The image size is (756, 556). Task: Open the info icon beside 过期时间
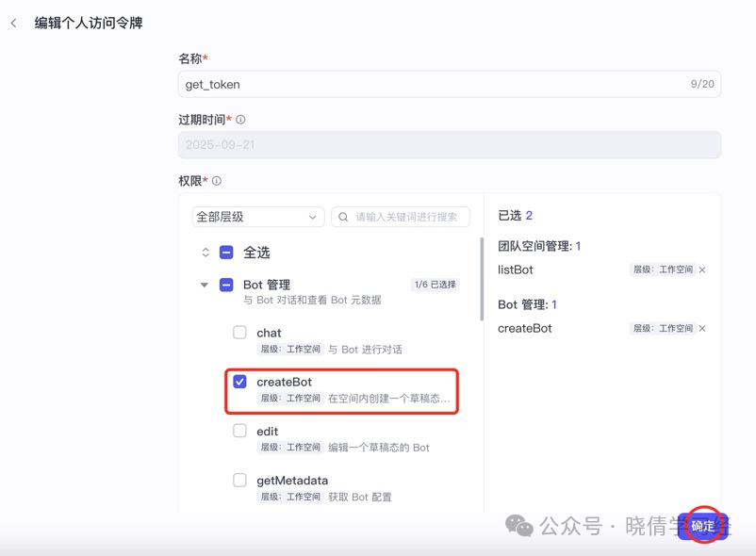coord(240,120)
